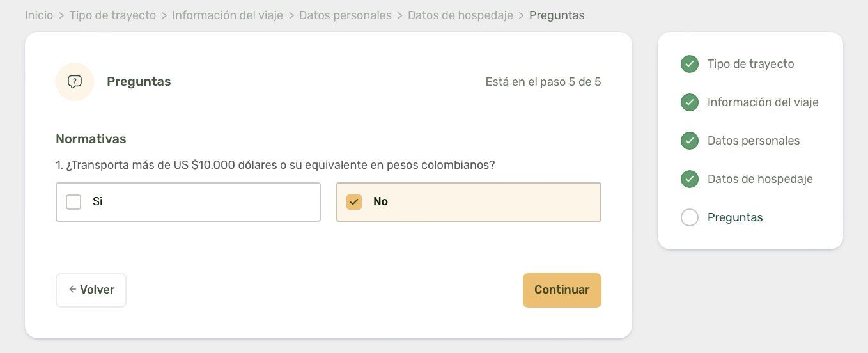
Task: Open Información del viaje breadcrumb link
Action: point(228,15)
